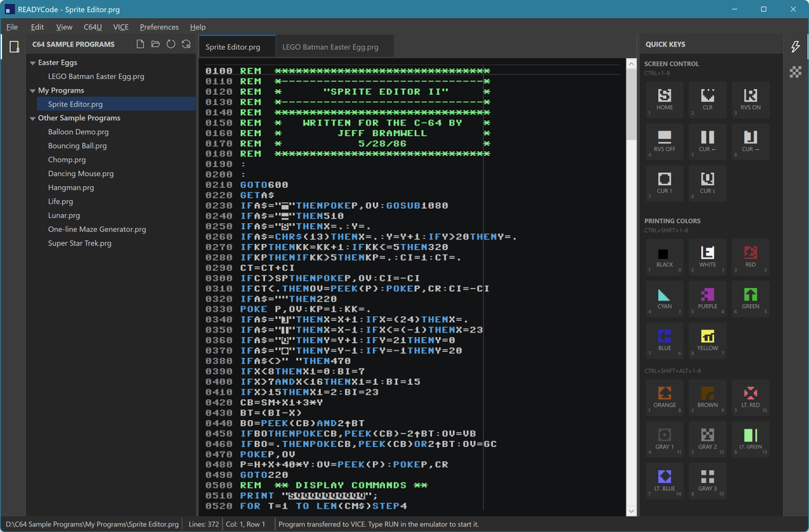The image size is (809, 532).
Task: Open the Preferences menu
Action: (159, 27)
